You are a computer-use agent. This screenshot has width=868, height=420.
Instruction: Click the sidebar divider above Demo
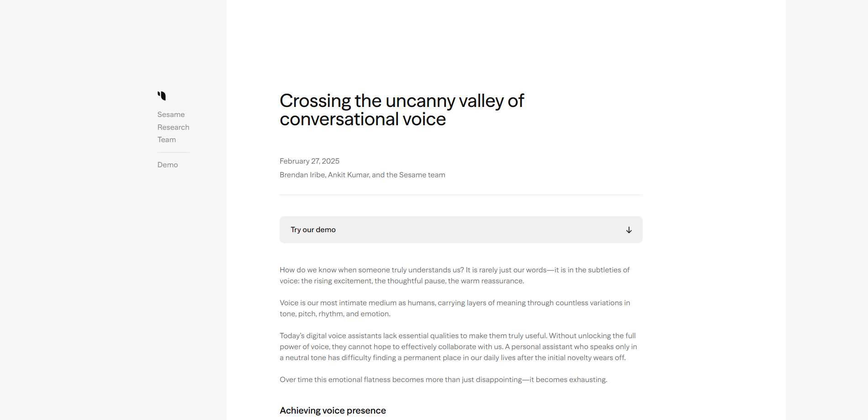(x=173, y=152)
